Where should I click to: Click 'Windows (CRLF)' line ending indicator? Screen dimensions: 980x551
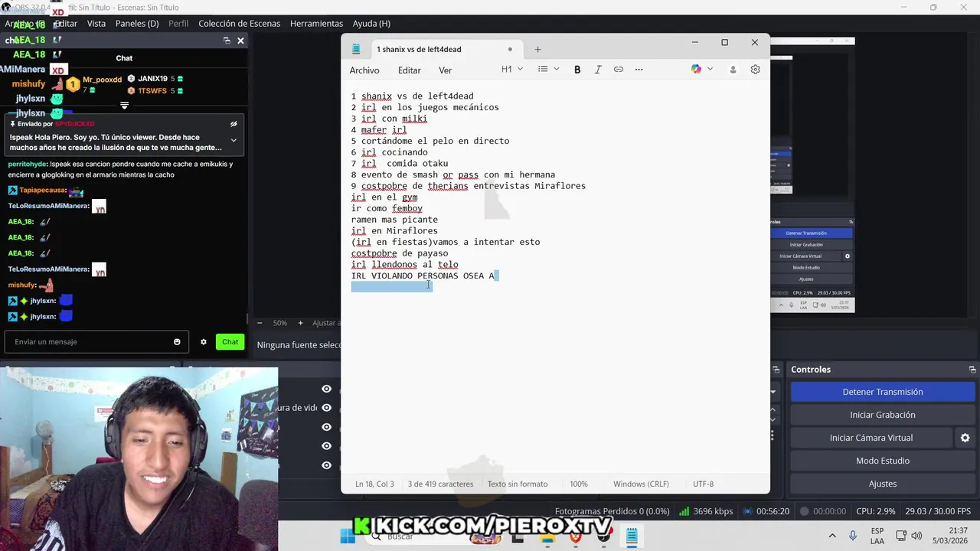641,484
